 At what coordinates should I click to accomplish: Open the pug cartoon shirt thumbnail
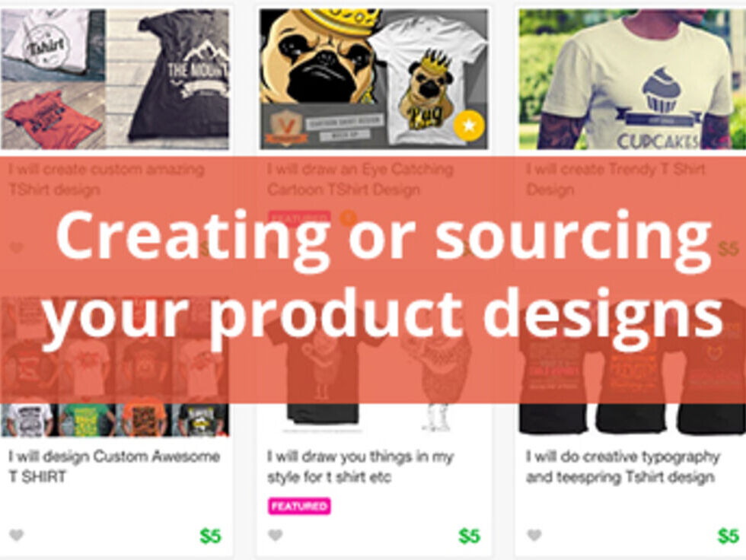(x=374, y=79)
